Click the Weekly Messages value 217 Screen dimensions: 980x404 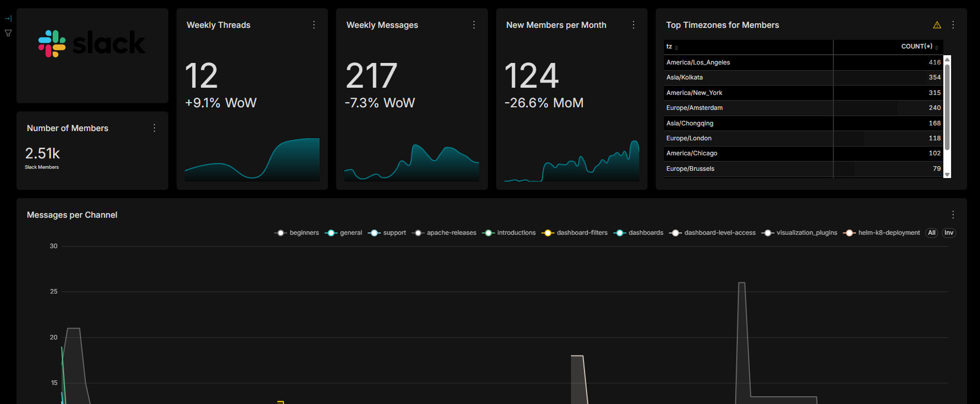371,76
